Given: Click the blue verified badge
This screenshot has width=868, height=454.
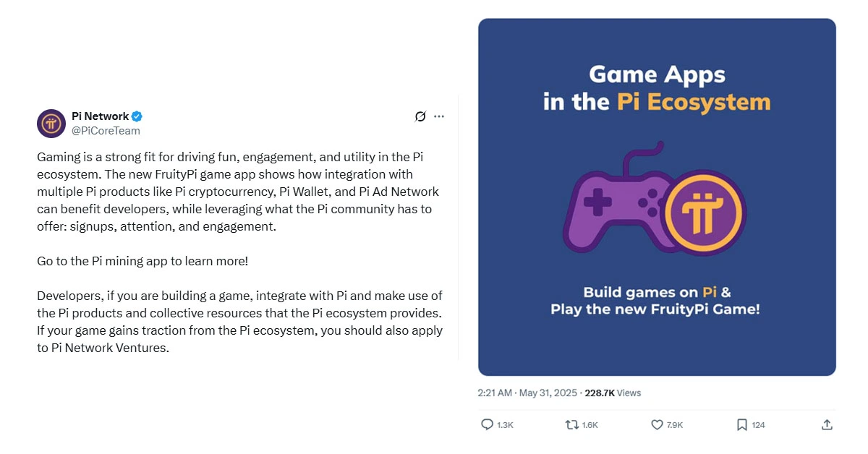Looking at the screenshot, I should [137, 116].
